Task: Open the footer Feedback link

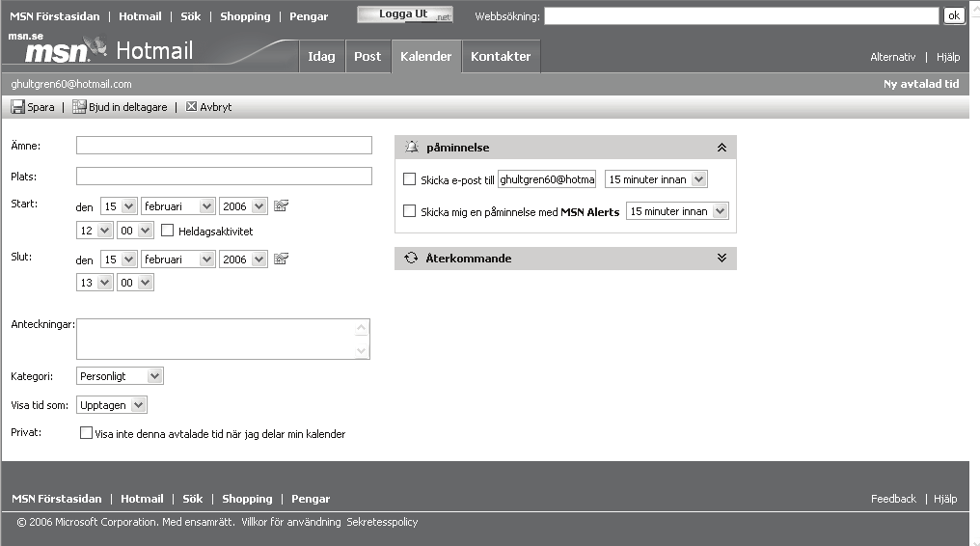Action: (893, 499)
